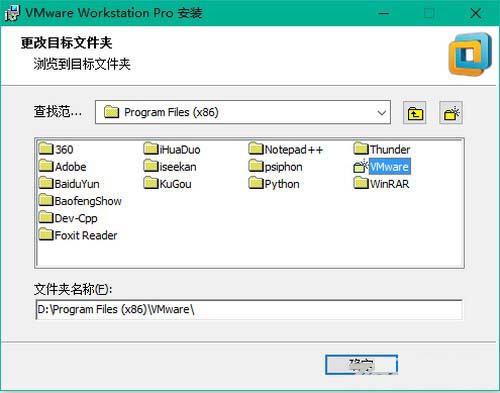Select the iHuaDuo folder
The height and width of the screenshot is (393, 500).
(172, 149)
